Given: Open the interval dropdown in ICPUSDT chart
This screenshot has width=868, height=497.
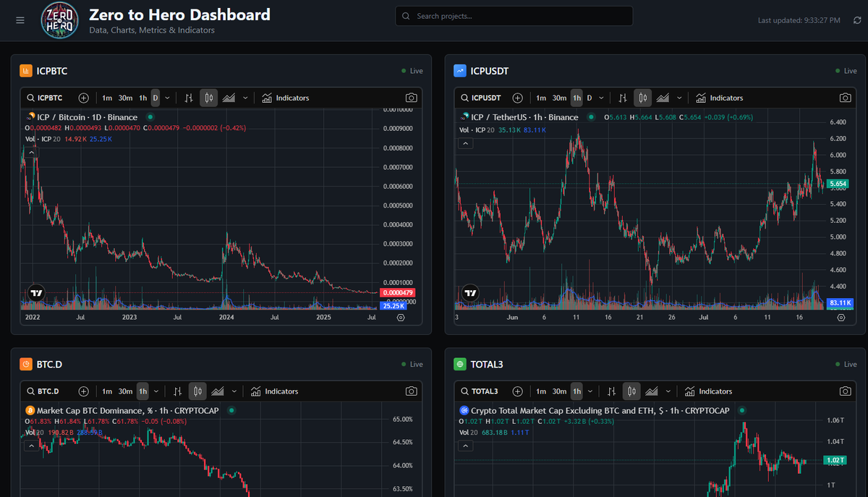Looking at the screenshot, I should click(x=601, y=98).
